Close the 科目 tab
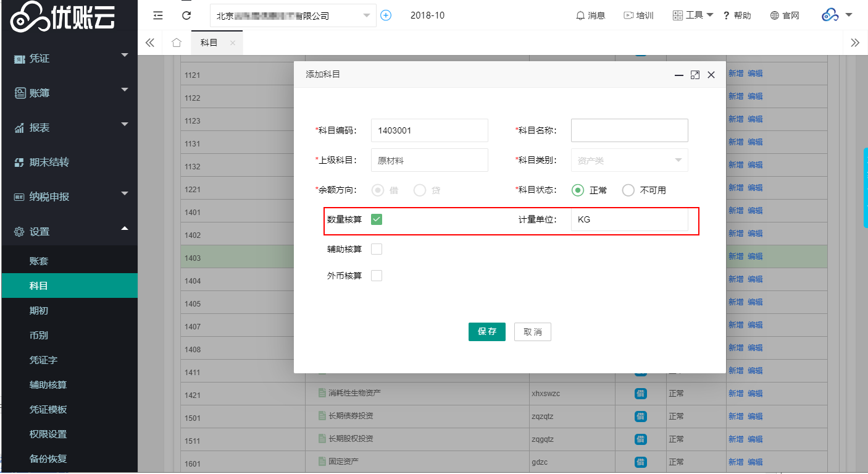 tap(233, 43)
